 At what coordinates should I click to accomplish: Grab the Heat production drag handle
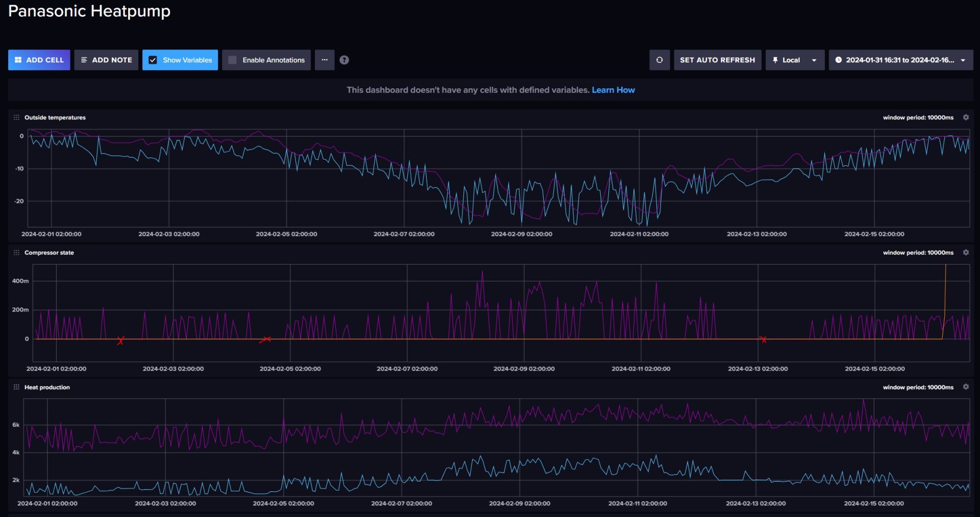pyautogui.click(x=16, y=387)
